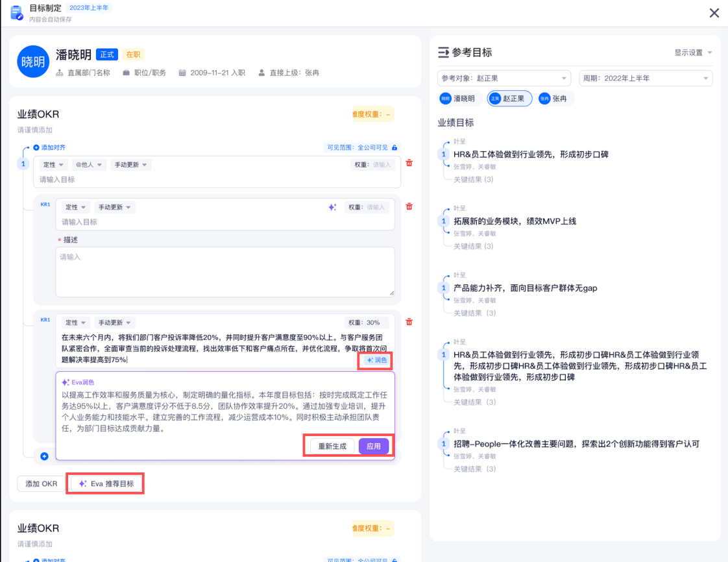Delete objective 1 using its trash icon
Viewport: 728px width, 562px height.
click(409, 163)
